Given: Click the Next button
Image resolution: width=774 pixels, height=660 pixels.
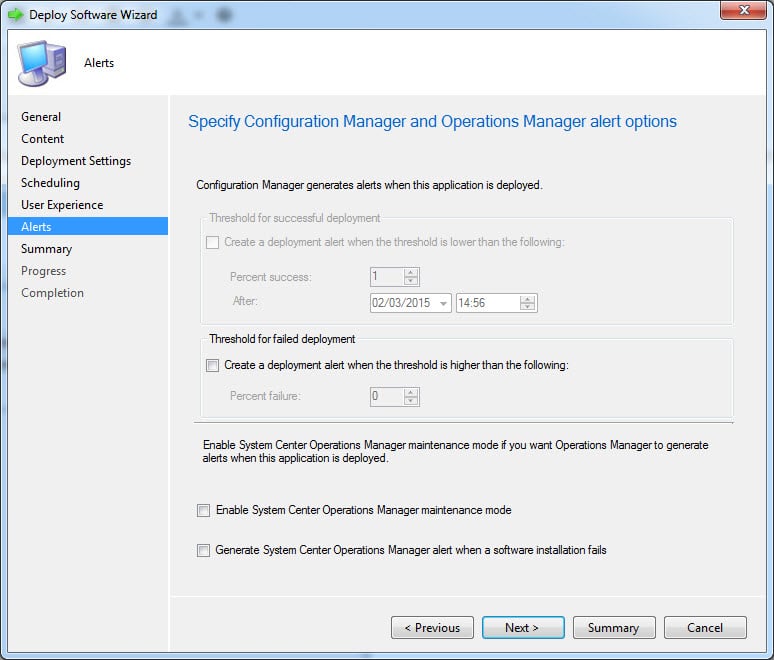Looking at the screenshot, I should [522, 628].
